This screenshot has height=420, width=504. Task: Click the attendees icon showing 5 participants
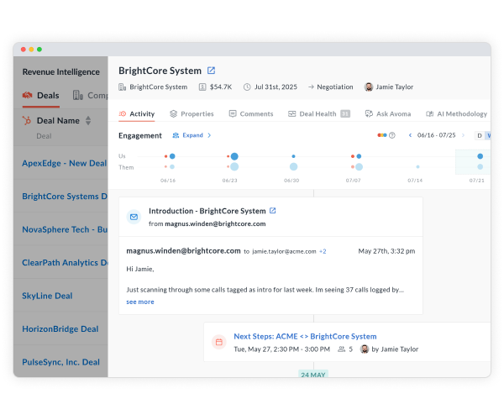(x=341, y=349)
